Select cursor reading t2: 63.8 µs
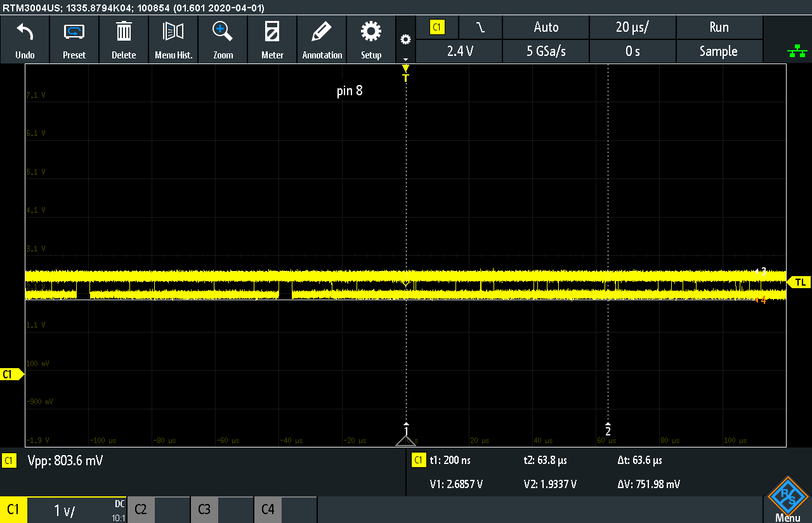Viewport: 812px width, 523px height. (546, 460)
